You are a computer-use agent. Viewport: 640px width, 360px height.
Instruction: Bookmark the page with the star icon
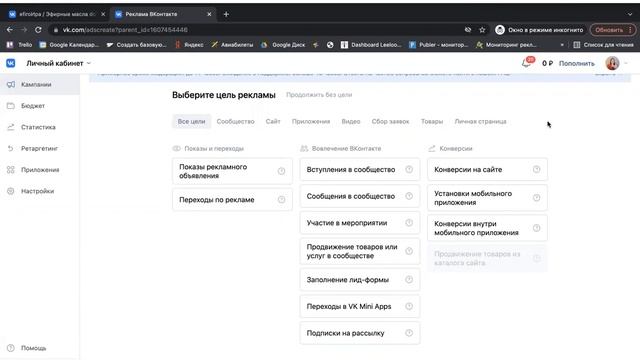coord(482,30)
